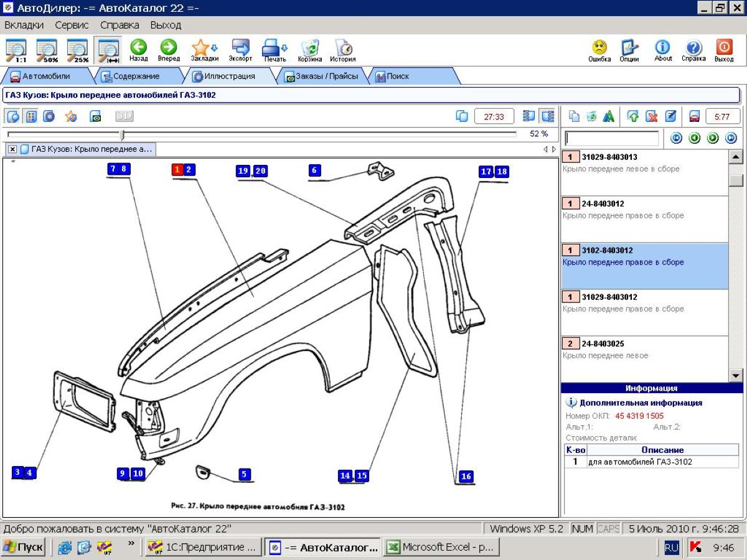The height and width of the screenshot is (560, 747).
Task: Report an error with Ошибка icon
Action: click(599, 50)
